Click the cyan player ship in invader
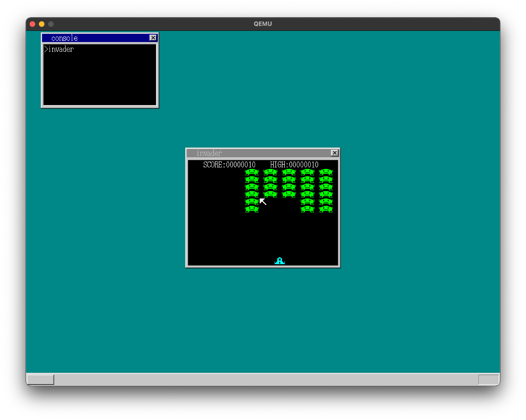Image resolution: width=526 pixels, height=420 pixels. click(280, 261)
